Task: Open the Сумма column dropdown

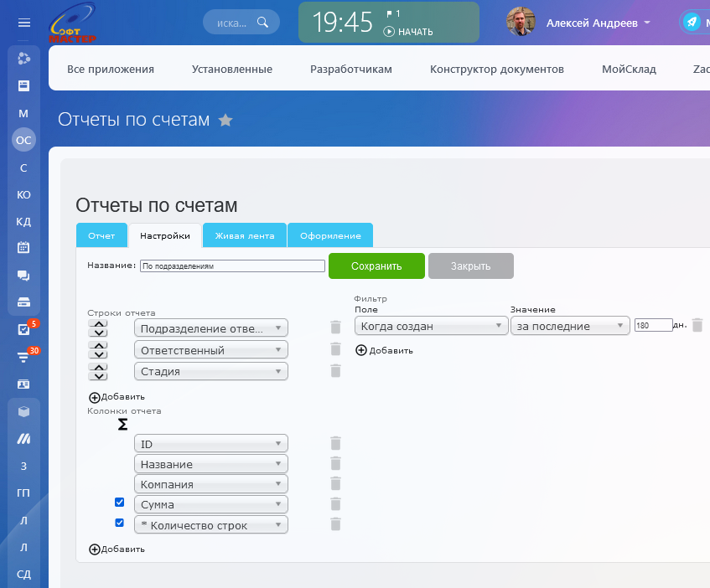Action: 211,504
